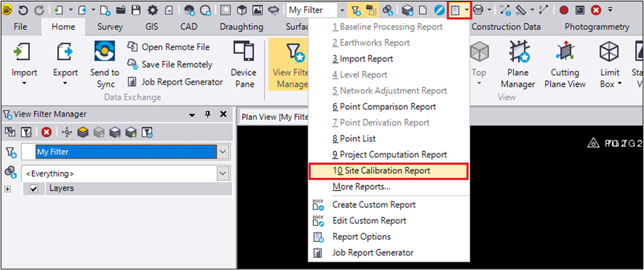Open the Reports dropdown arrow in quick toolbar
The image size is (644, 270).
click(x=467, y=10)
